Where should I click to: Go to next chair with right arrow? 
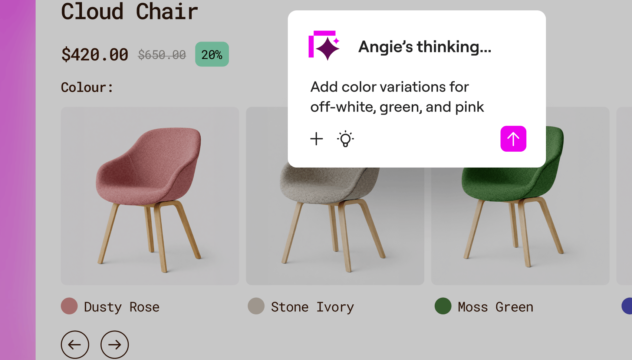tap(114, 345)
